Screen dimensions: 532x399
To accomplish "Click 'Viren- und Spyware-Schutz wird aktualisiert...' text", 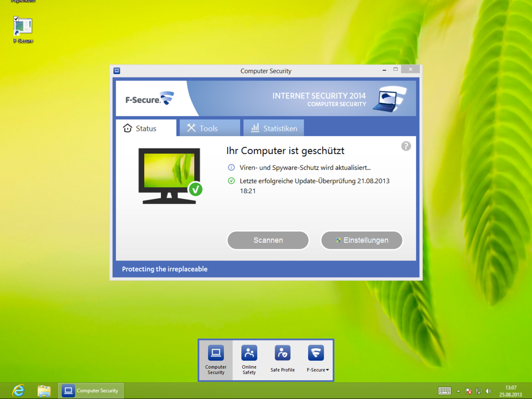I will (x=305, y=167).
